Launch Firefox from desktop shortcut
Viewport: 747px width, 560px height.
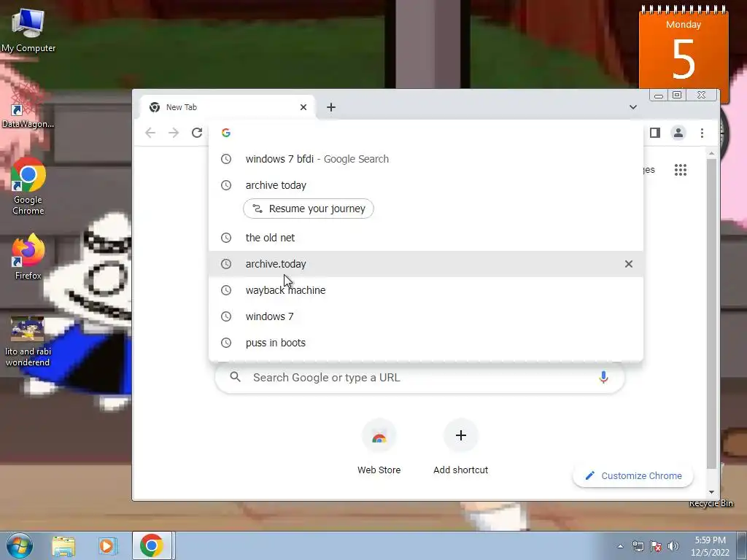tap(28, 257)
